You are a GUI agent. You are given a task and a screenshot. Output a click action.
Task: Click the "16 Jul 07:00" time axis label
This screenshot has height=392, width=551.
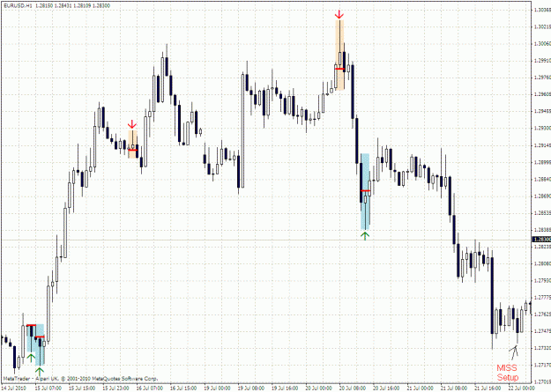(150, 388)
